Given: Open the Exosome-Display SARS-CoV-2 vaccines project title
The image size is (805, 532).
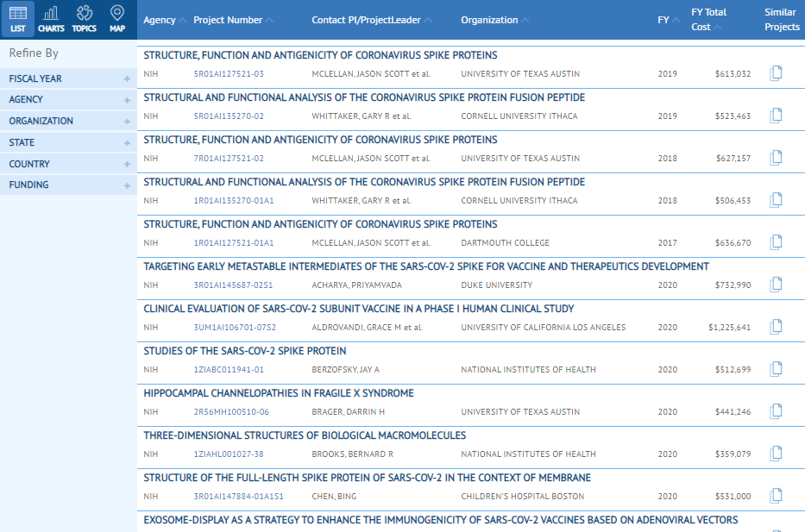Looking at the screenshot, I should click(441, 520).
